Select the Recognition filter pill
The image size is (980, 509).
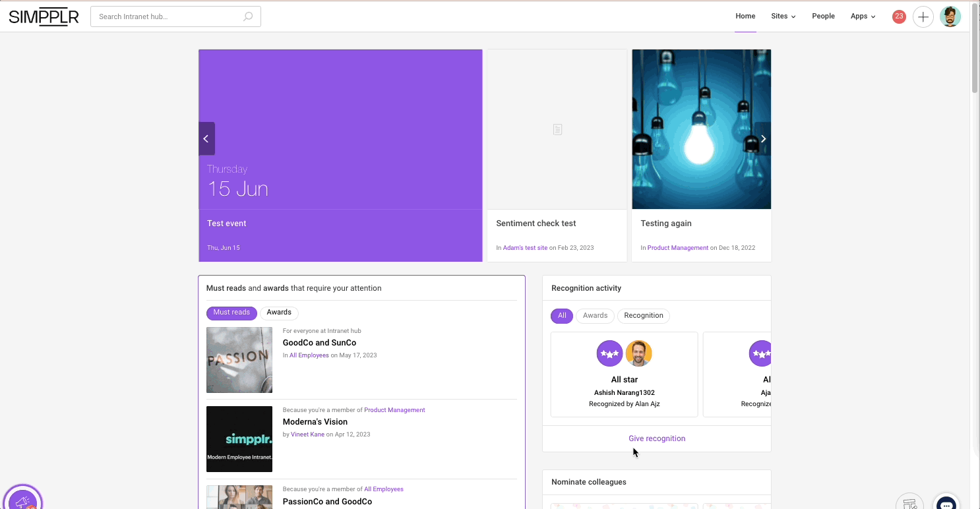pos(644,316)
